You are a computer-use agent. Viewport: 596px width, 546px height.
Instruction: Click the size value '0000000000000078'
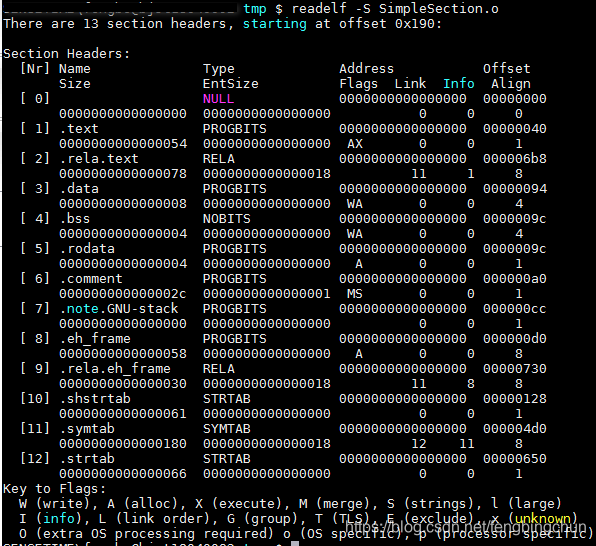tap(123, 174)
